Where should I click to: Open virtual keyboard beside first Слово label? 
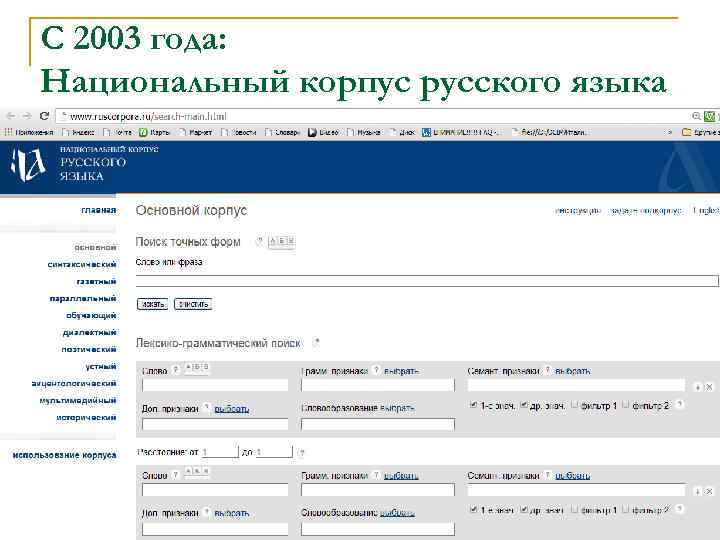tap(197, 367)
